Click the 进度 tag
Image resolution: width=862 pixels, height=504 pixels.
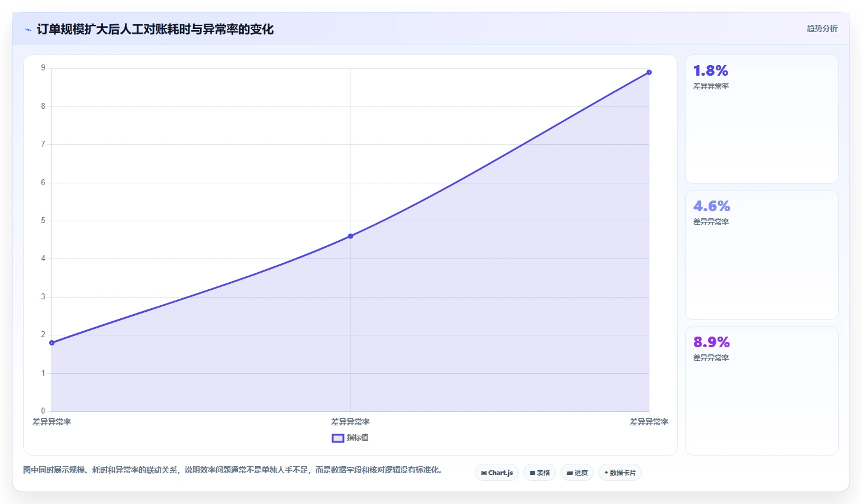pyautogui.click(x=577, y=473)
